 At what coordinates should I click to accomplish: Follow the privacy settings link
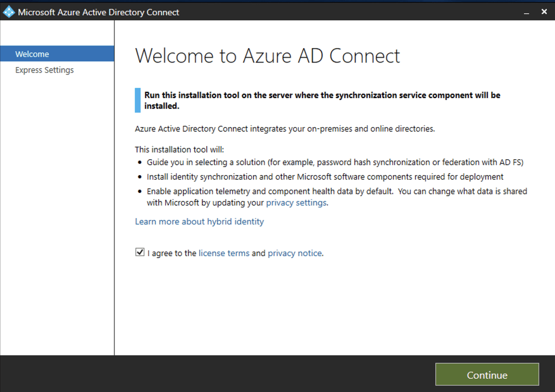coord(296,202)
